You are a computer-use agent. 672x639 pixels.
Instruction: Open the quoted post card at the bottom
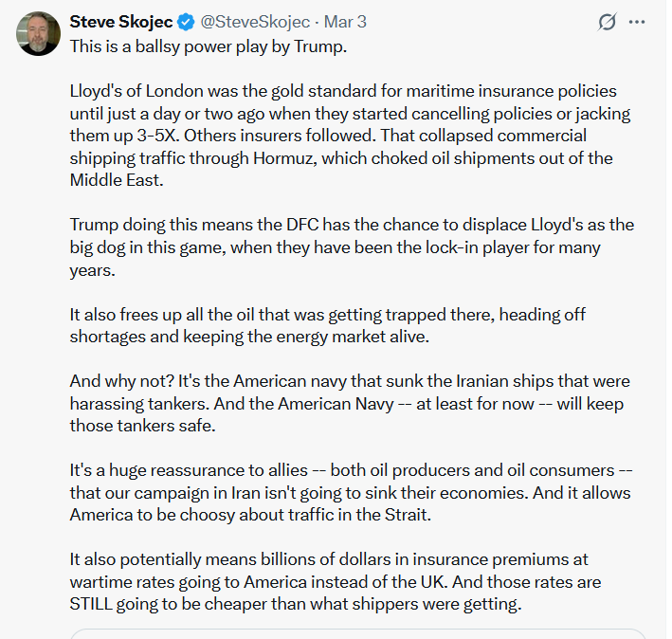[x=358, y=632]
